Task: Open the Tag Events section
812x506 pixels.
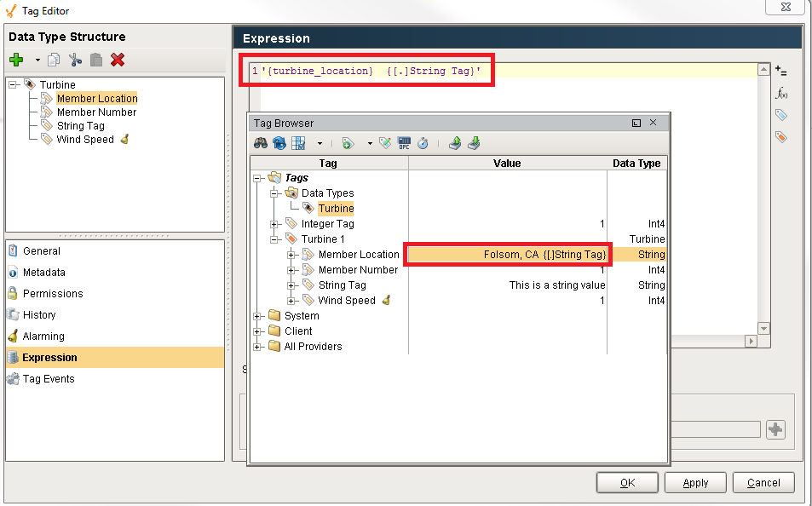Action: [49, 379]
